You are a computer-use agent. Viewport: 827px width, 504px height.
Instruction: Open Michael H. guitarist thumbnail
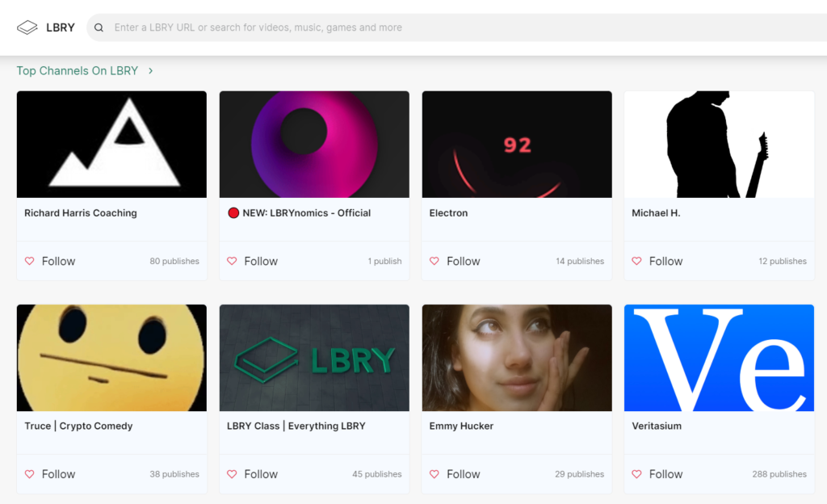(720, 145)
